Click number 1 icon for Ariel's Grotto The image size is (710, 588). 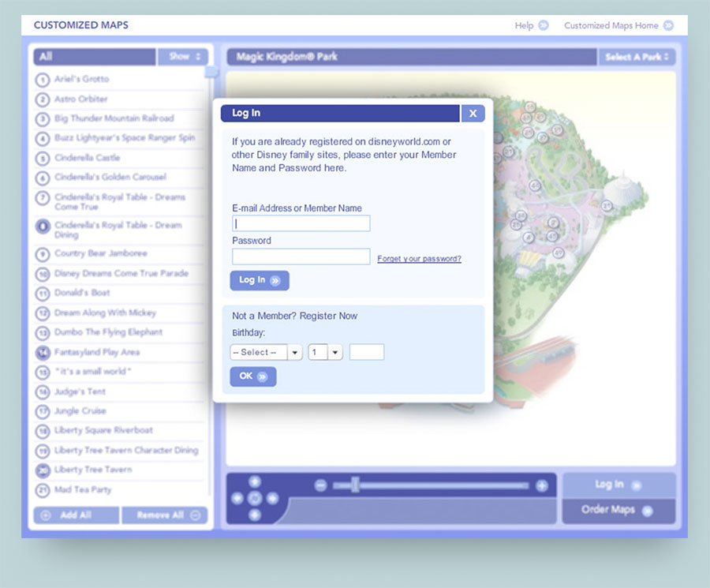click(43, 80)
